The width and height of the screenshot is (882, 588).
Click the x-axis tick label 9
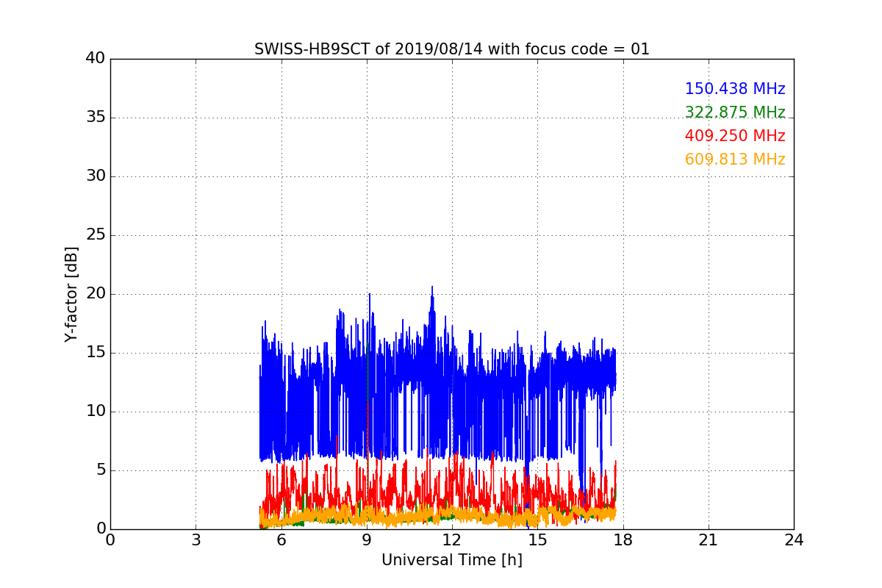[x=367, y=540]
